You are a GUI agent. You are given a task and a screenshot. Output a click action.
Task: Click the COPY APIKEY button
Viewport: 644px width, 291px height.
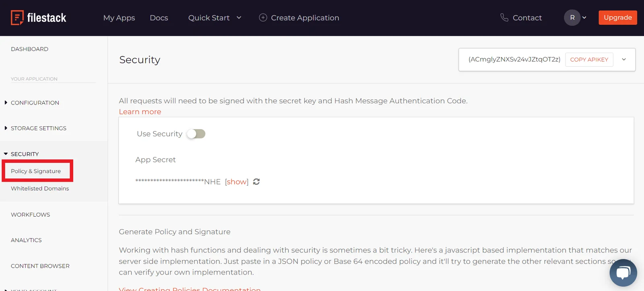coord(589,59)
